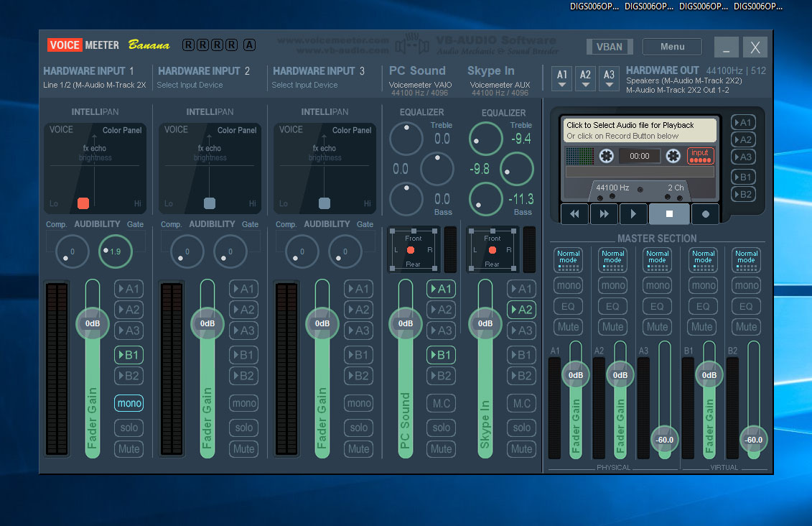
Task: Click the Hardware Input 1 level meter
Action: click(x=57, y=369)
